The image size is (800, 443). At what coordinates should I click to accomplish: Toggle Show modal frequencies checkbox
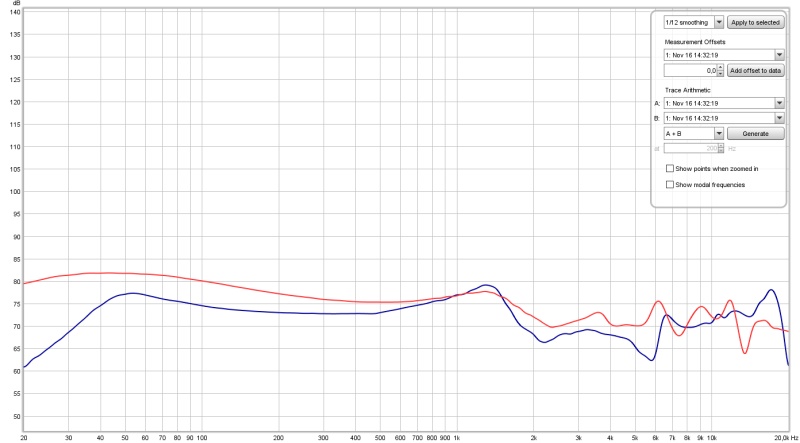click(x=670, y=184)
